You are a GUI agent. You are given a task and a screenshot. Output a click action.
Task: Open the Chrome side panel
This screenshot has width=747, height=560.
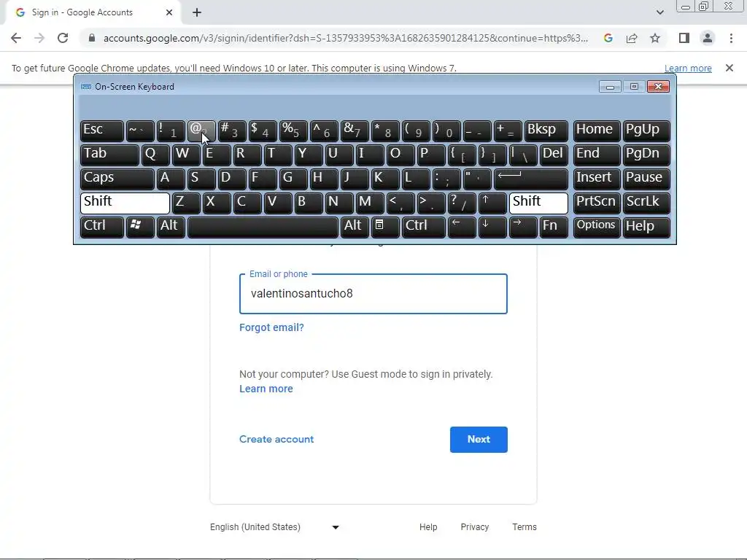click(684, 38)
